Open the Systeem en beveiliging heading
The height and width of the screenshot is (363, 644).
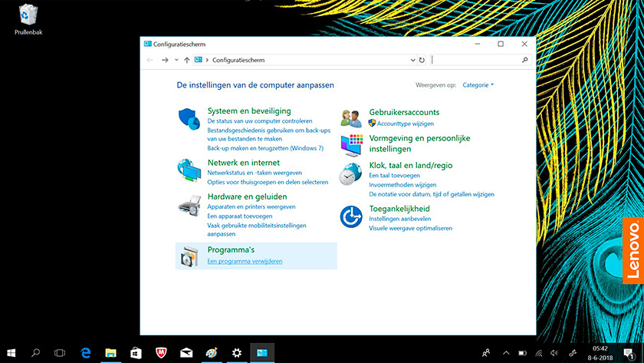tap(249, 111)
